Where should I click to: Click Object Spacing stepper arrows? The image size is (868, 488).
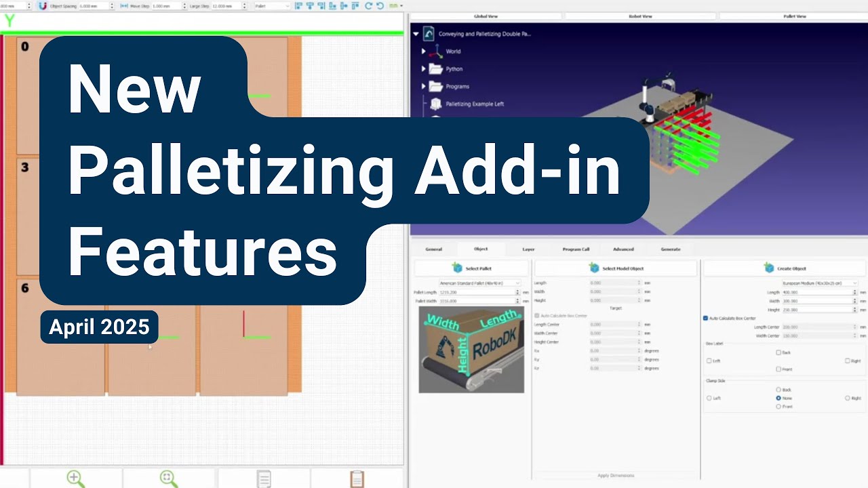(x=112, y=5)
